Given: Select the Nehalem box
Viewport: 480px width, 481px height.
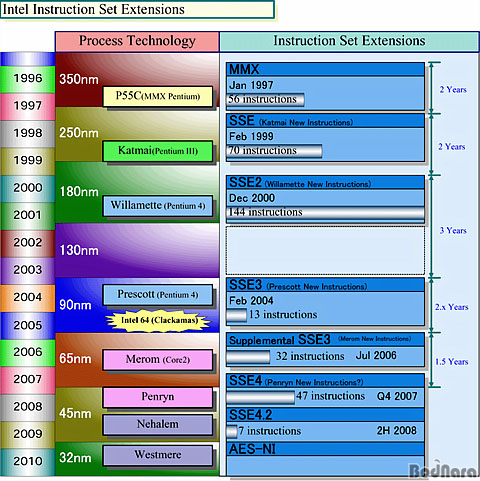Looking at the screenshot, I should pos(158,424).
